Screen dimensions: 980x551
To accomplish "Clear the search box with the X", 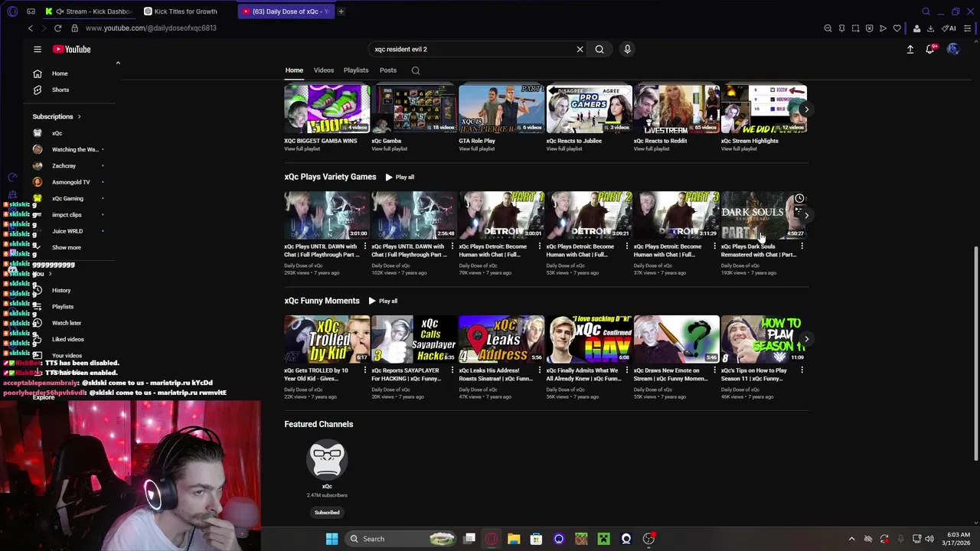I will [580, 49].
